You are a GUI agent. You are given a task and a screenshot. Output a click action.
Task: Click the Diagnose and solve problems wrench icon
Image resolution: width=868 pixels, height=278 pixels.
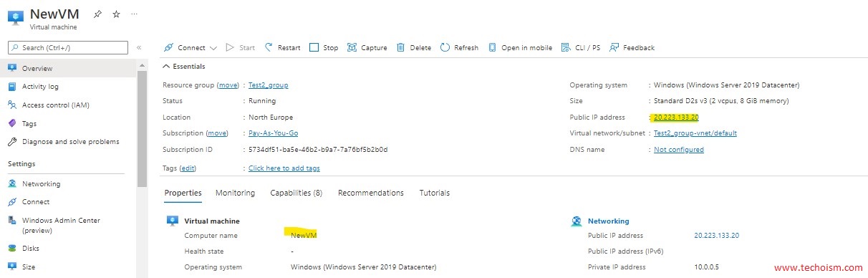click(12, 141)
